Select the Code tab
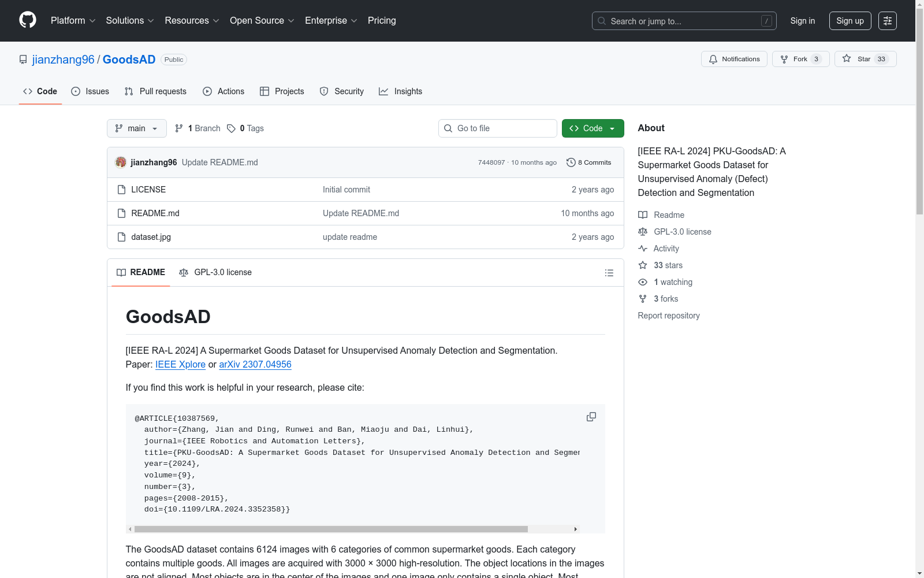This screenshot has width=924, height=578. (x=40, y=91)
